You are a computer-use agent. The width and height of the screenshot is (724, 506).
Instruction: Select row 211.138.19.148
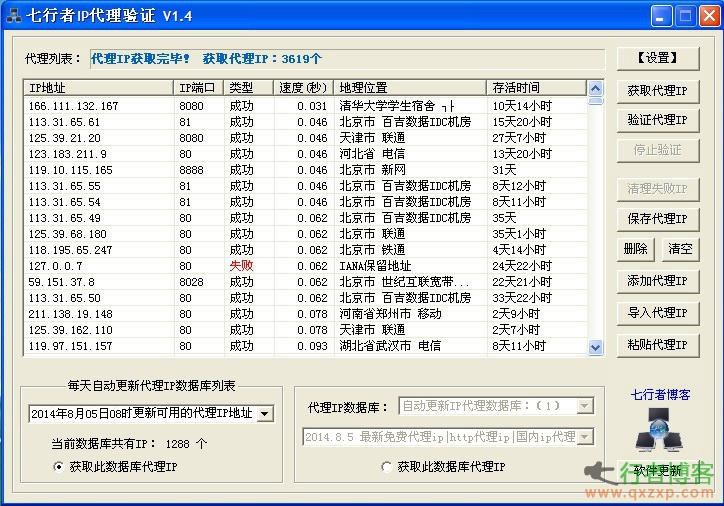pos(305,314)
